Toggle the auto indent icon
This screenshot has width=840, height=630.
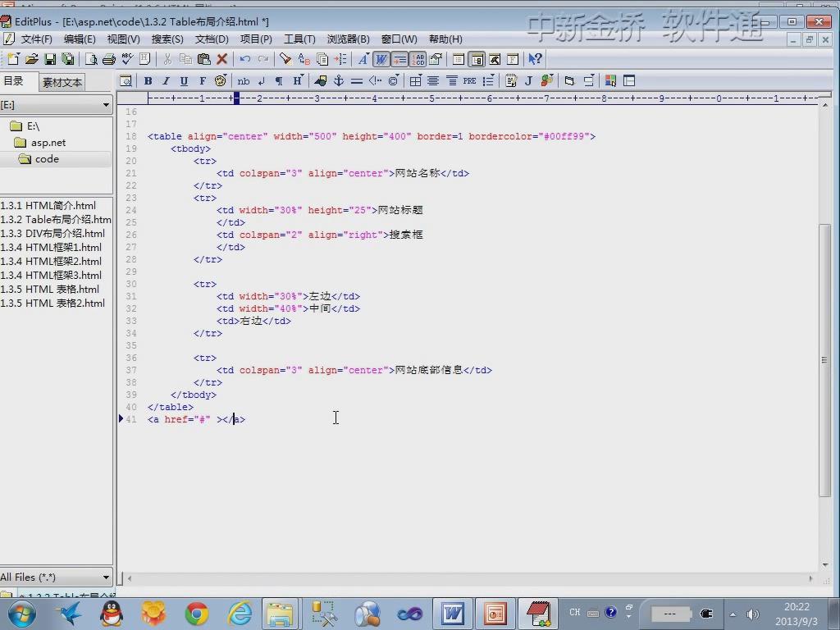399,59
